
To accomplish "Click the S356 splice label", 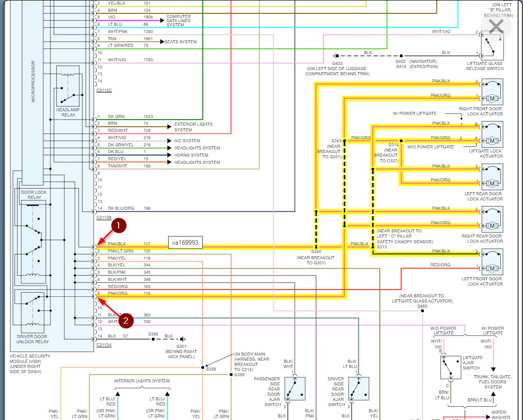I will pyautogui.click(x=153, y=333).
